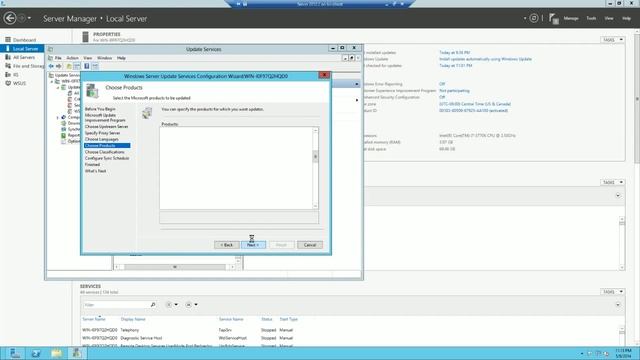
Task: Click Windows Update automatic install link
Action: point(485,59)
